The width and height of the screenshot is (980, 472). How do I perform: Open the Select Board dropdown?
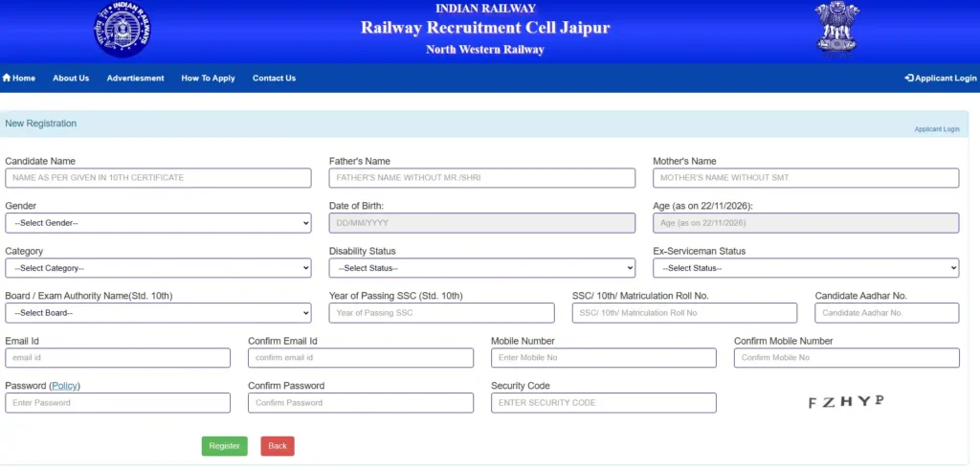click(x=158, y=313)
